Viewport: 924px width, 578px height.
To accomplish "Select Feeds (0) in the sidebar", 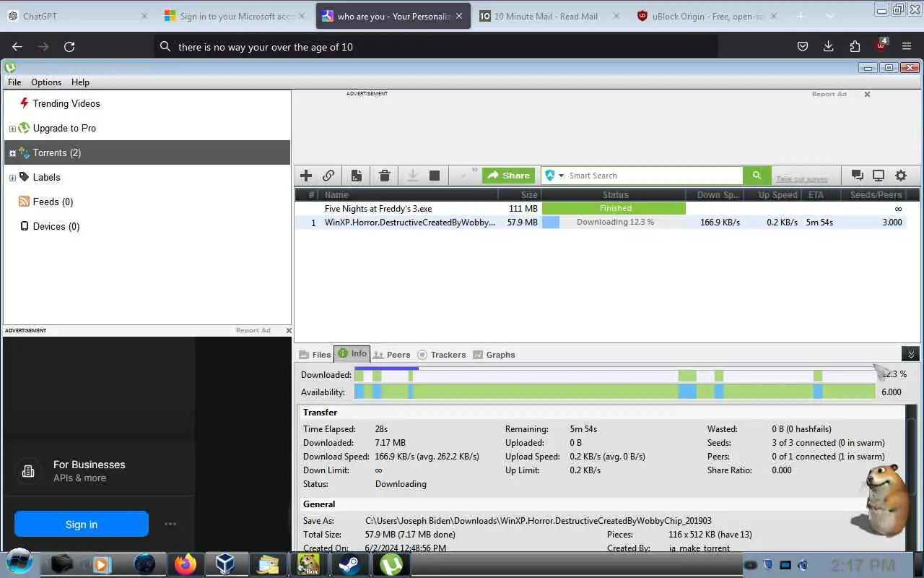I will coord(53,202).
